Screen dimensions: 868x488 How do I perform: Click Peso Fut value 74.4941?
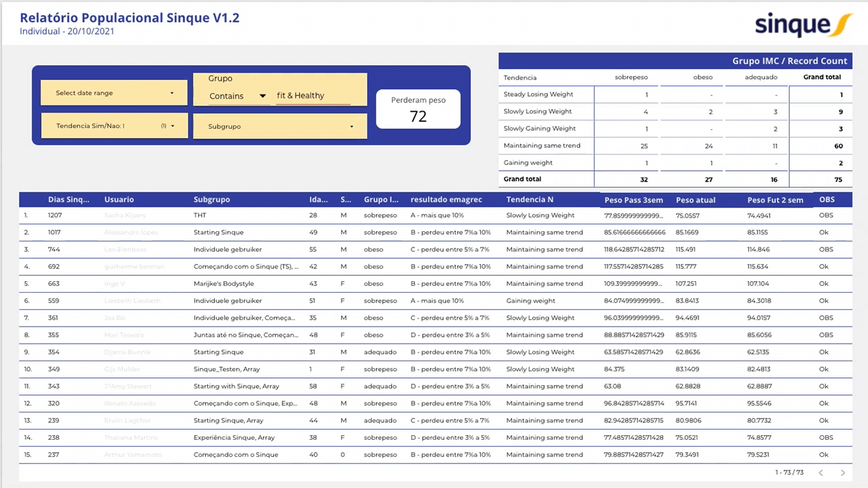[x=759, y=215]
